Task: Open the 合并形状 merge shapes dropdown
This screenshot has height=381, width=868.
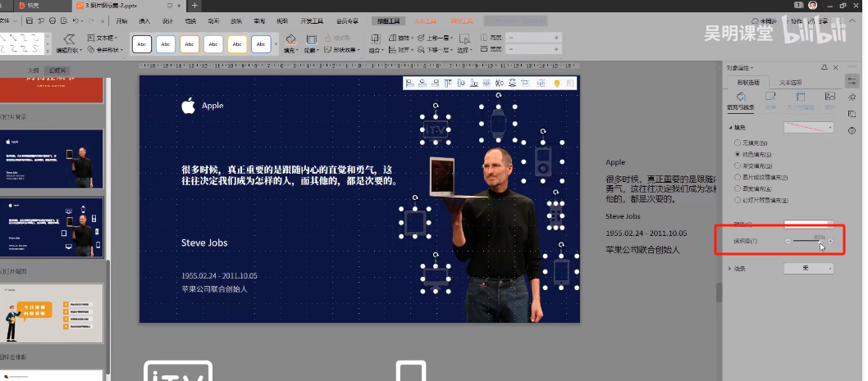Action: (106, 50)
